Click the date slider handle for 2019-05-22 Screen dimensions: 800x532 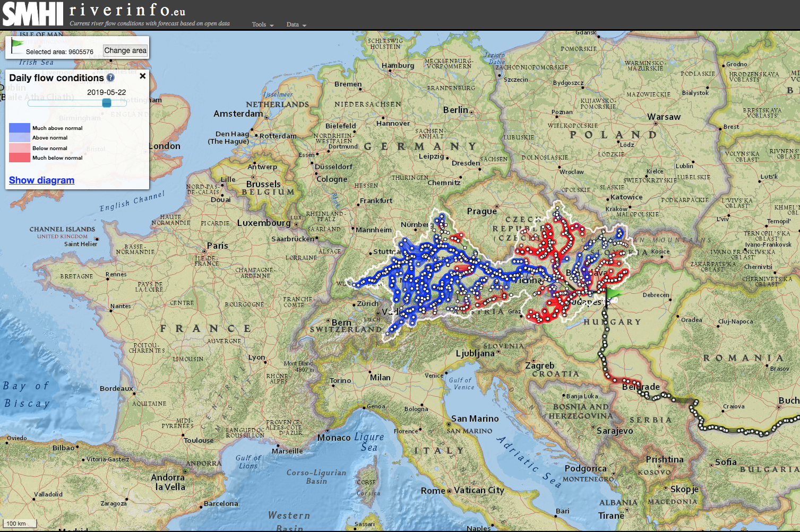(x=107, y=103)
